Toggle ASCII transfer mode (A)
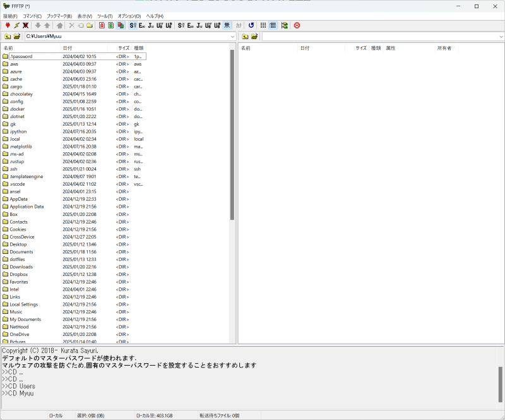This screenshot has height=420, width=505. pyautogui.click(x=102, y=25)
